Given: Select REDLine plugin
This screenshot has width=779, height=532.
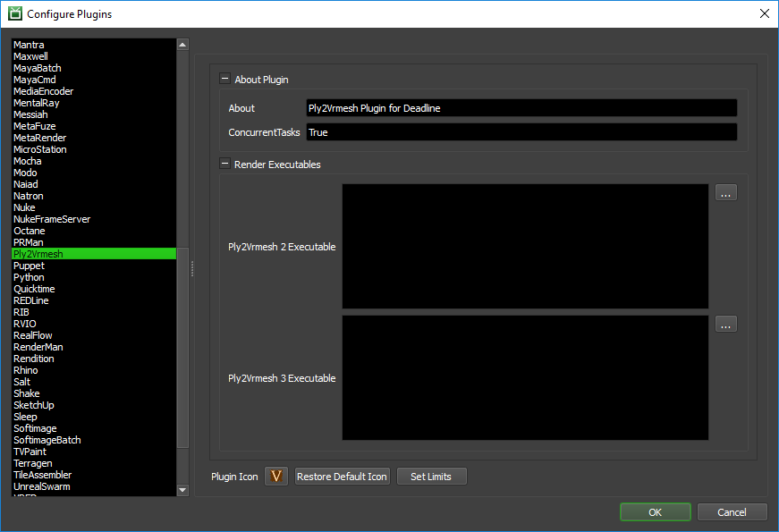Looking at the screenshot, I should (94, 300).
